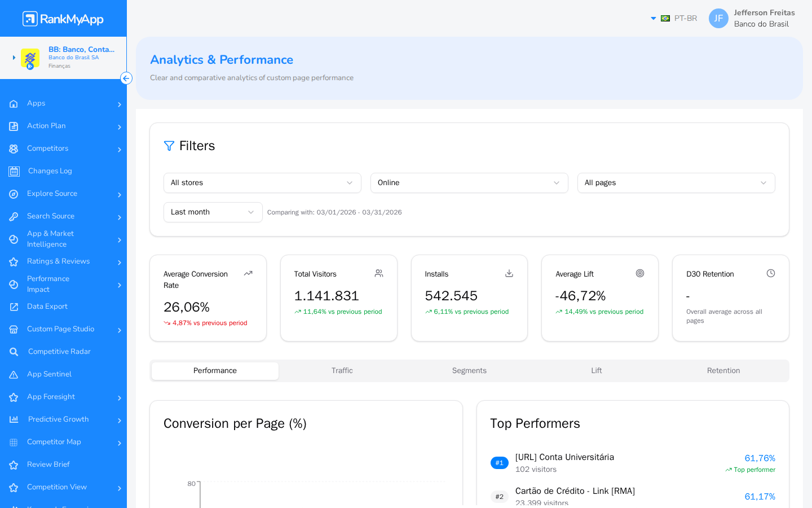Click the Average Conversion Rate trend icon
Screen dimensions: 812x508
(248, 273)
